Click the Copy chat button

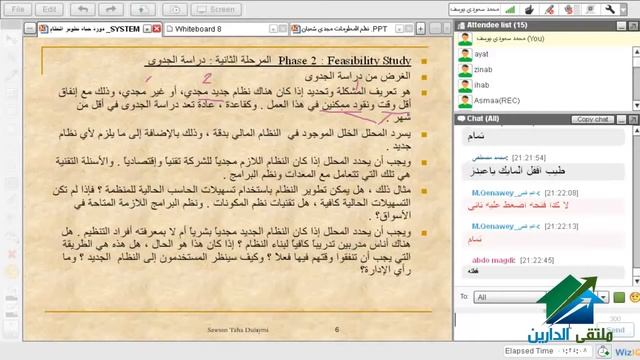(x=593, y=119)
